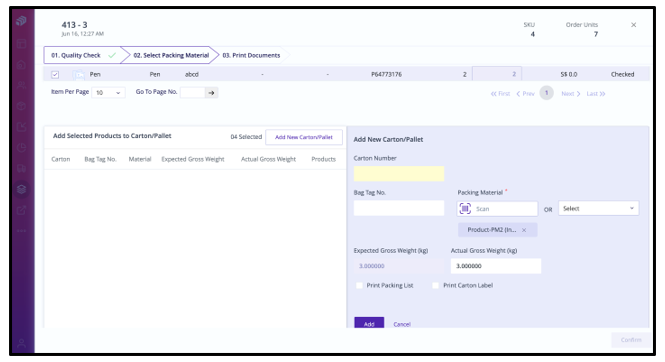This screenshot has width=665, height=362.
Task: Click the Add New Carton/Pallet button
Action: click(x=304, y=137)
